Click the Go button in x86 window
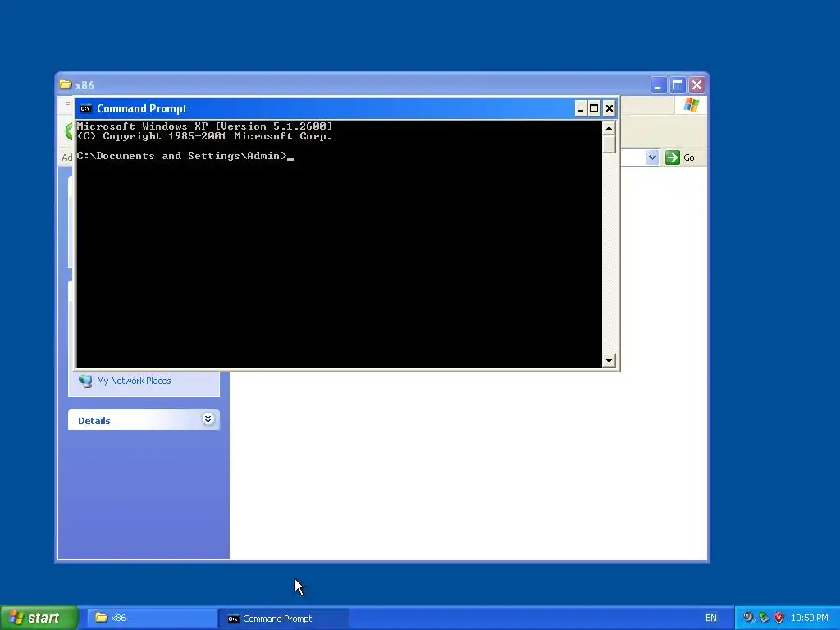 coord(680,157)
